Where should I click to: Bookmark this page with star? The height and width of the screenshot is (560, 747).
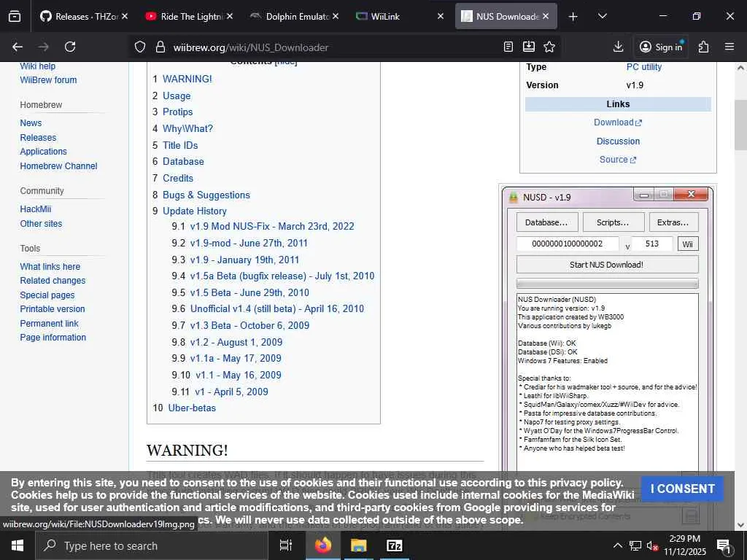[549, 47]
